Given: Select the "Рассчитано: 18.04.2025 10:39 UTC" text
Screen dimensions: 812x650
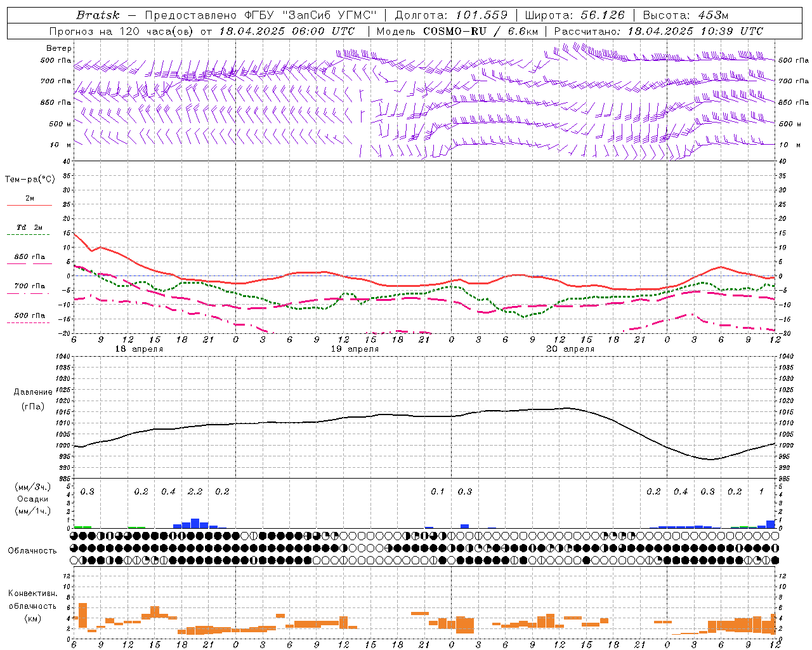Looking at the screenshot, I should pos(658,31).
